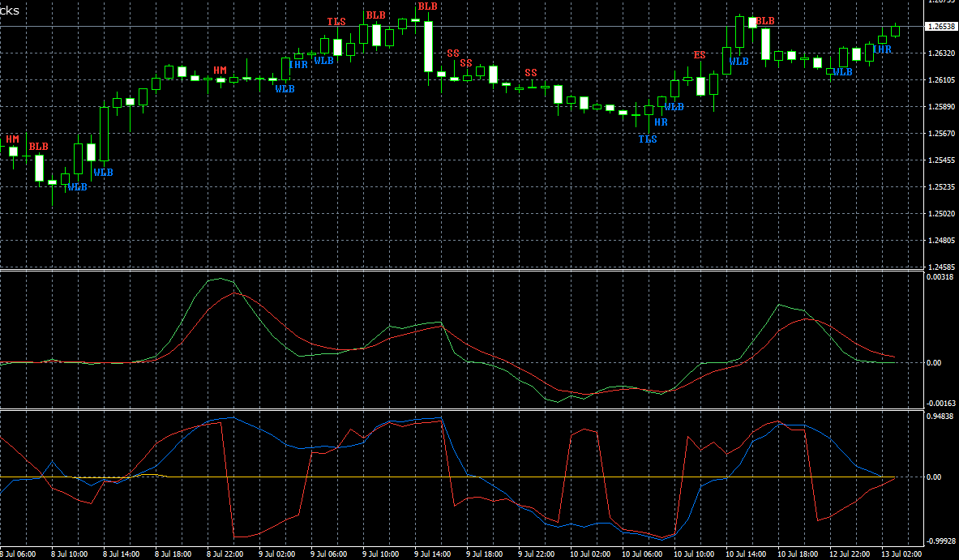
Task: Click the rightmost red BLB label
Action: coord(765,21)
